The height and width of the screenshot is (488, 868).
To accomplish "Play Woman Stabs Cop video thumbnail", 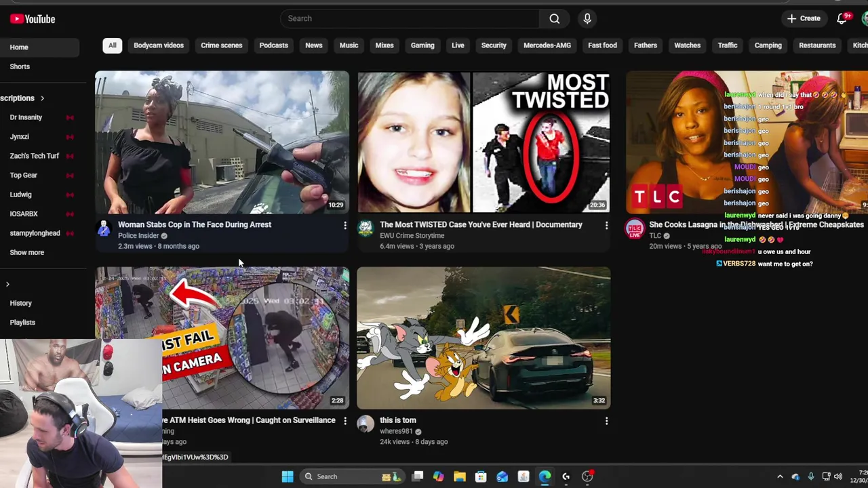I will [x=222, y=142].
